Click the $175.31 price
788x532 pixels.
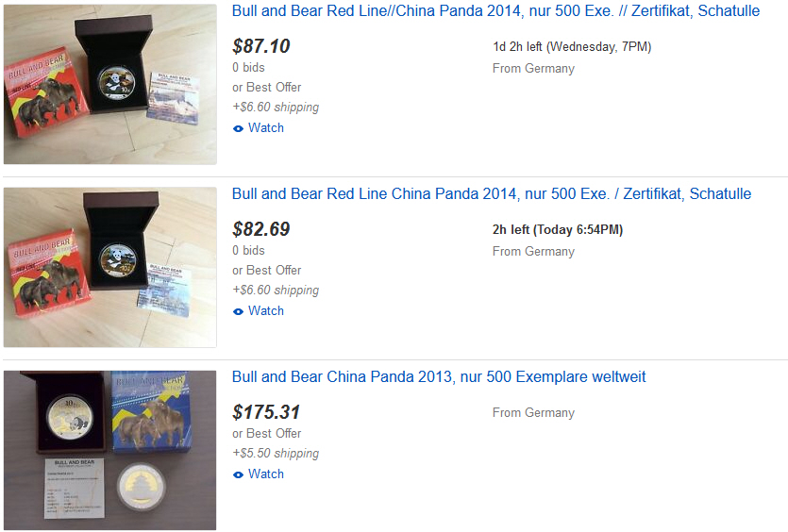click(x=266, y=412)
